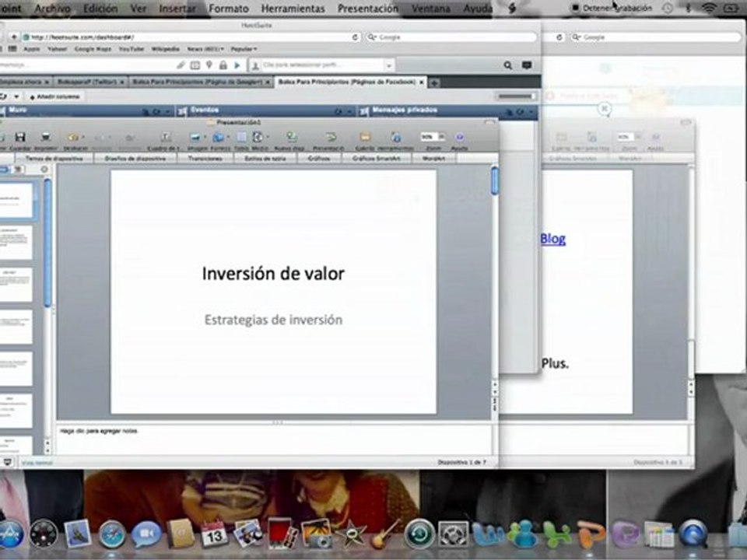Select the first slide thumbnail
The width and height of the screenshot is (747, 560).
tap(16, 200)
